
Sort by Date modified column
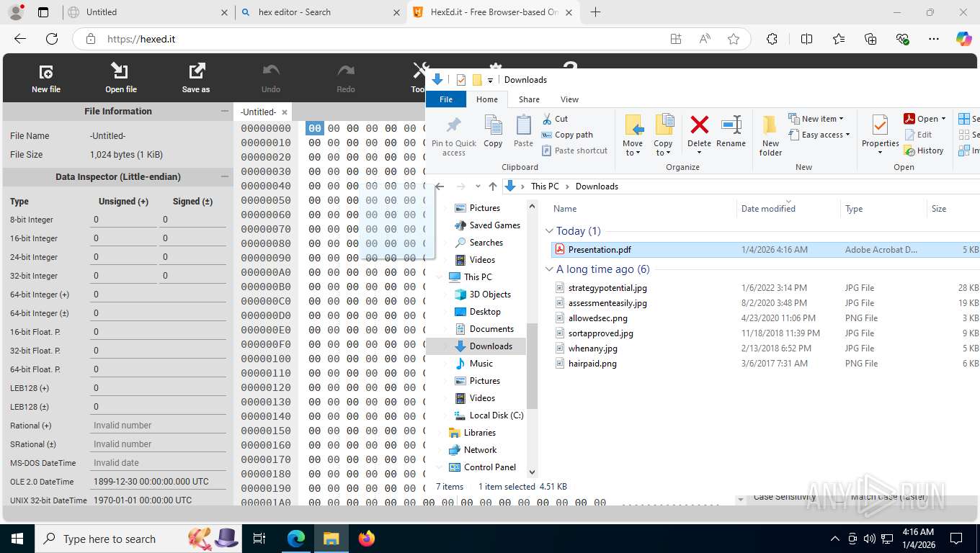pos(768,209)
